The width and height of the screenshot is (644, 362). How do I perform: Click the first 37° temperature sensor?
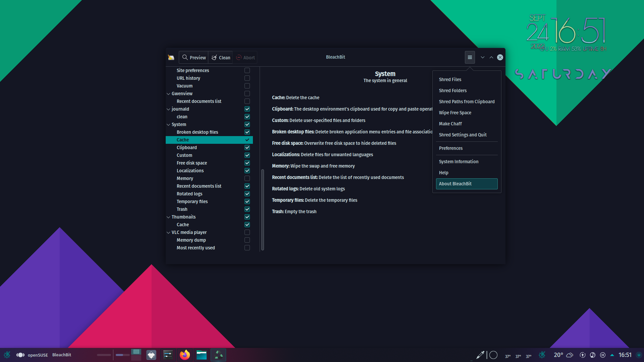pyautogui.click(x=508, y=356)
